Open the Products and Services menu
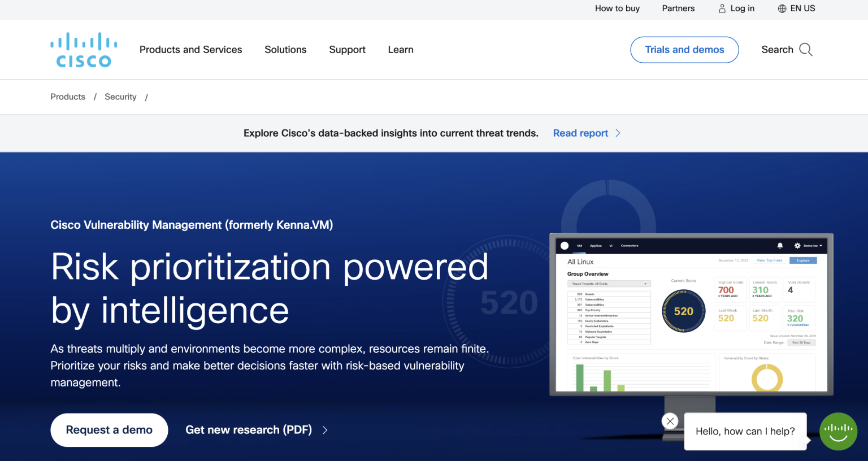The height and width of the screenshot is (461, 868). point(190,50)
